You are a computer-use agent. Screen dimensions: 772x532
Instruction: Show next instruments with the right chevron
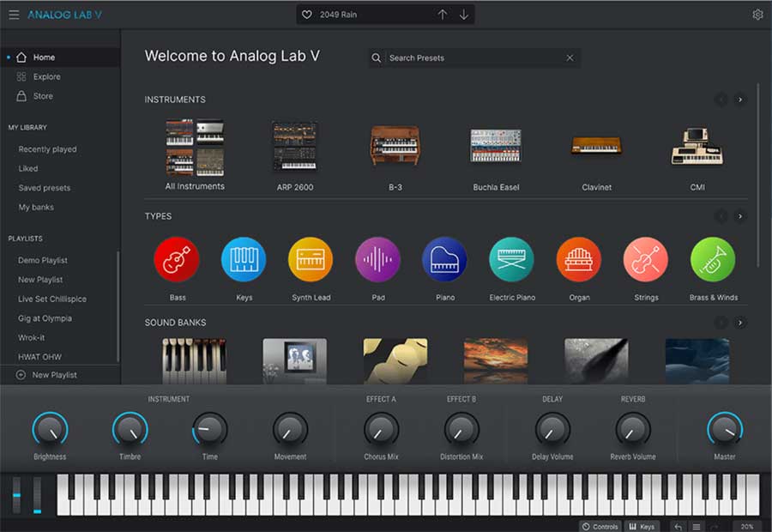pyautogui.click(x=740, y=100)
